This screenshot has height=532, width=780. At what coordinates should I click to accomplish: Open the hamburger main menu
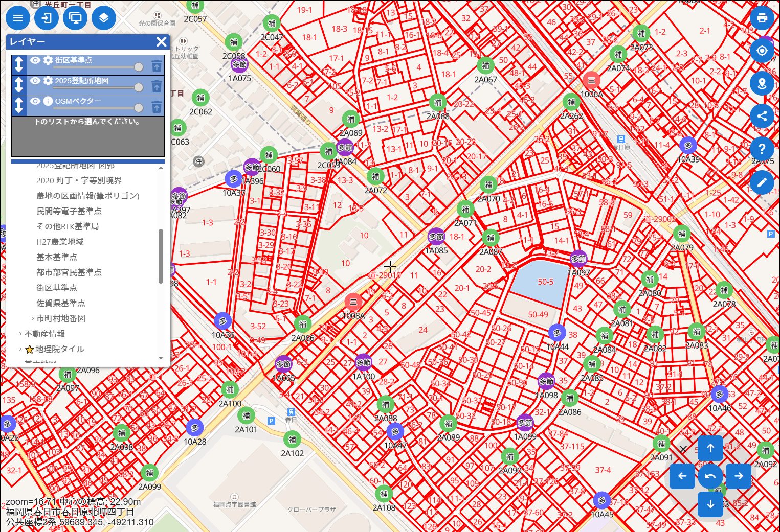(18, 18)
